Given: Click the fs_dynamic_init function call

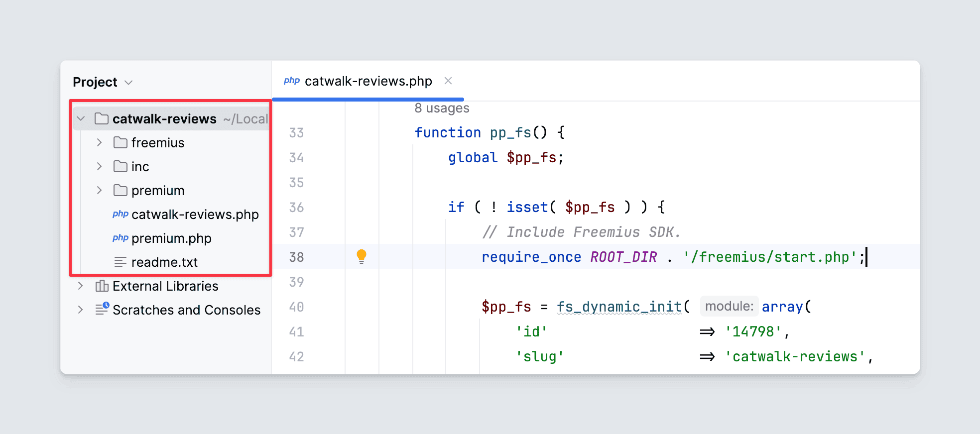Looking at the screenshot, I should (x=619, y=307).
